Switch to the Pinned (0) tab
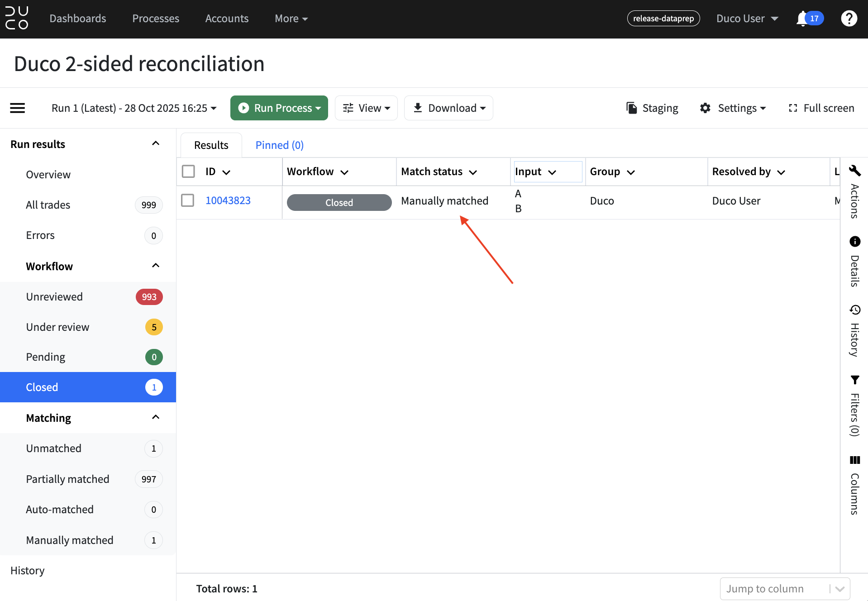 click(x=279, y=145)
